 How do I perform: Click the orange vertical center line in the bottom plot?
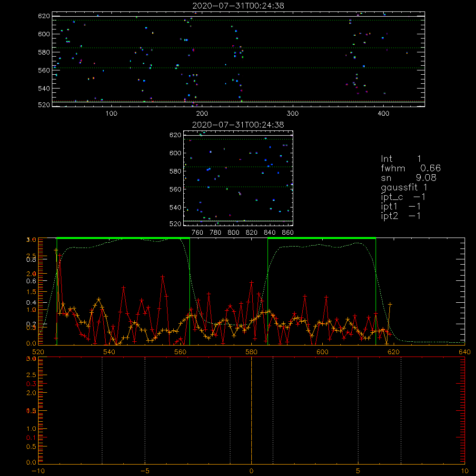[251, 410]
